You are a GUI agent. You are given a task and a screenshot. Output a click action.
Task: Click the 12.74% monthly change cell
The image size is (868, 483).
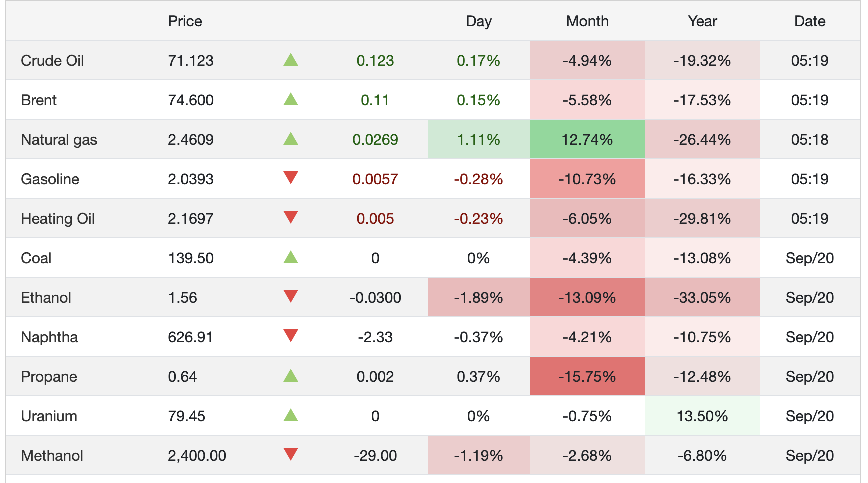point(587,139)
